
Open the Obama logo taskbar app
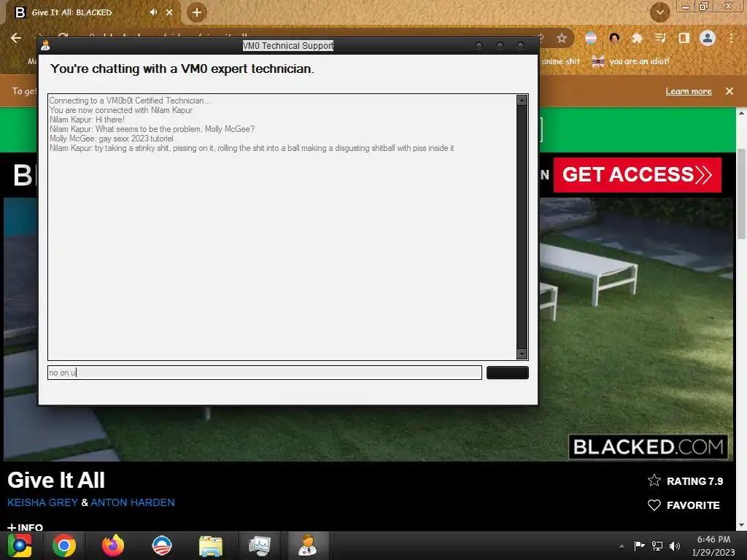pos(161,545)
